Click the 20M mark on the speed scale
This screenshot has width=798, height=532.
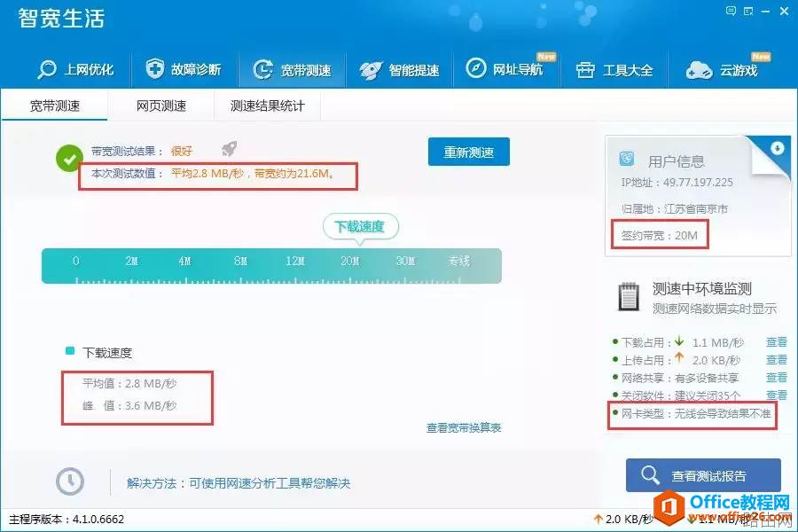click(x=350, y=262)
